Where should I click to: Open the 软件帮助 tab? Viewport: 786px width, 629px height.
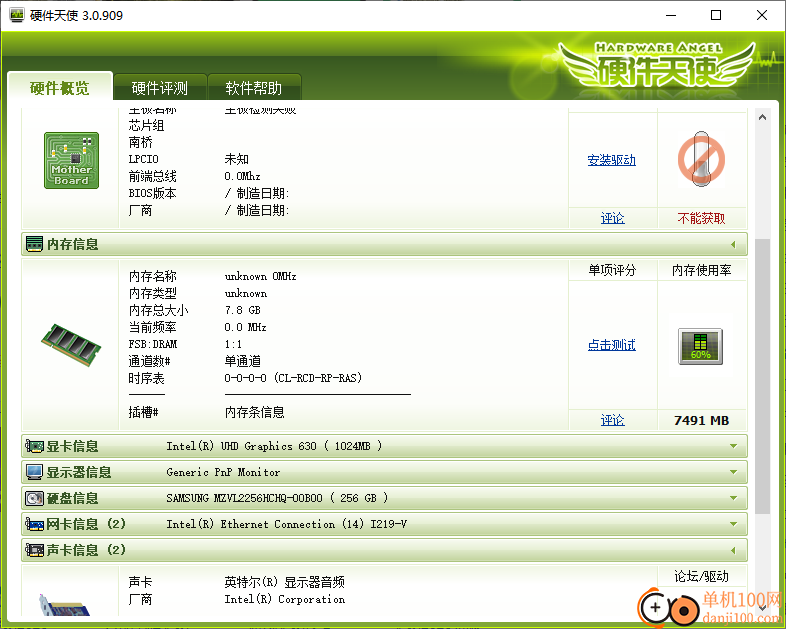coord(254,88)
